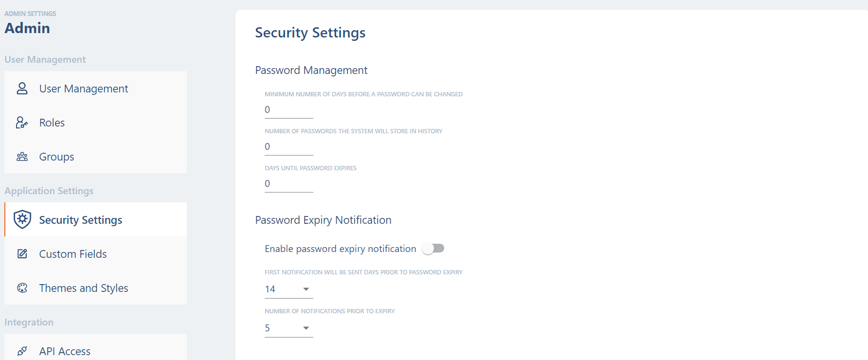This screenshot has width=868, height=360.
Task: Toggle Enable password expiry notification switch
Action: point(433,249)
